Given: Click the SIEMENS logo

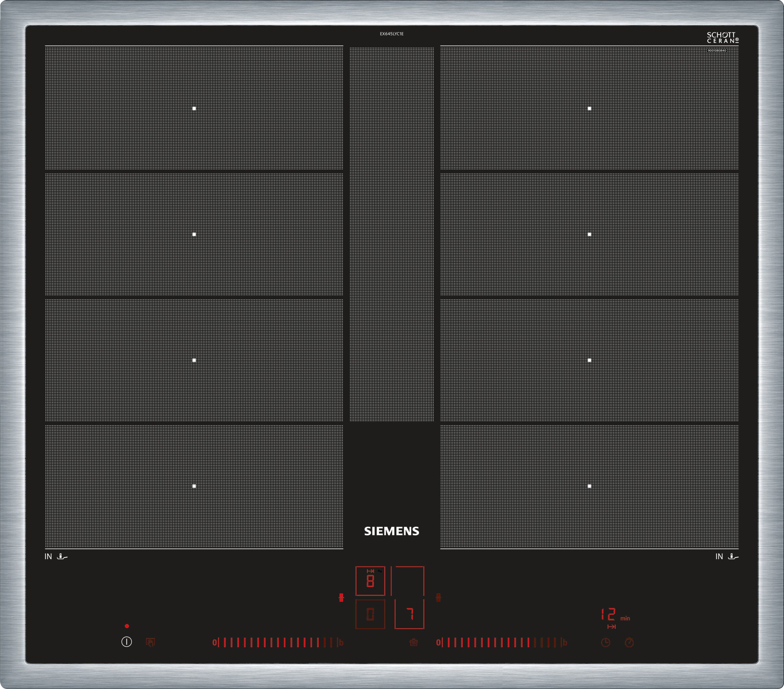Looking at the screenshot, I should pos(391,531).
